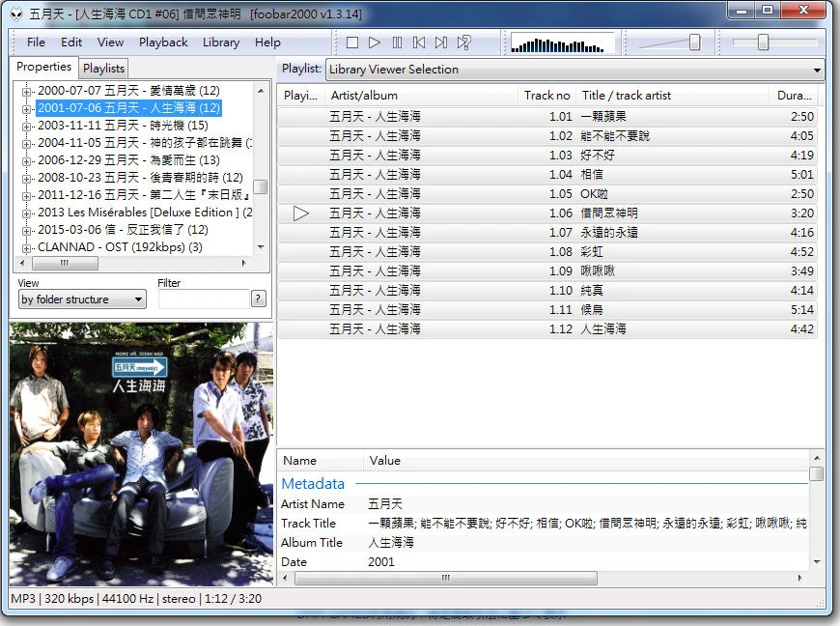This screenshot has width=840, height=626.
Task: Open the Playlist selector dropdown
Action: [574, 70]
